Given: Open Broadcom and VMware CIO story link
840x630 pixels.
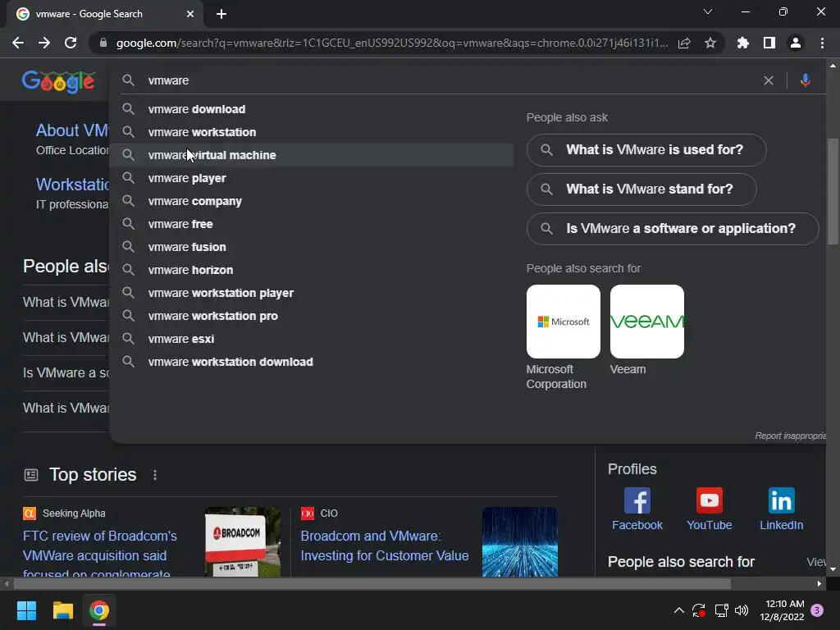Looking at the screenshot, I should (385, 546).
